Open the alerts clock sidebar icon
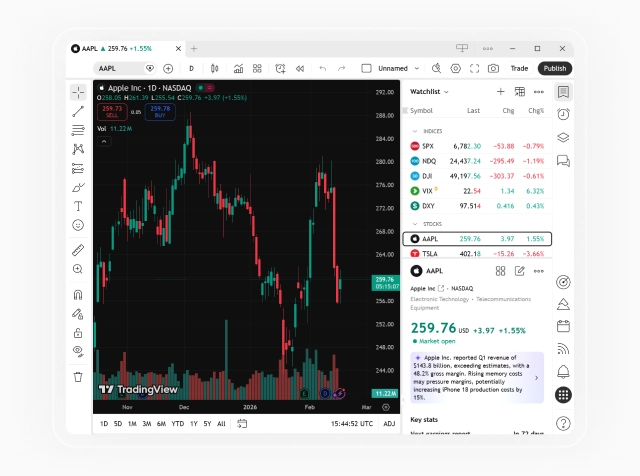 pyautogui.click(x=563, y=114)
